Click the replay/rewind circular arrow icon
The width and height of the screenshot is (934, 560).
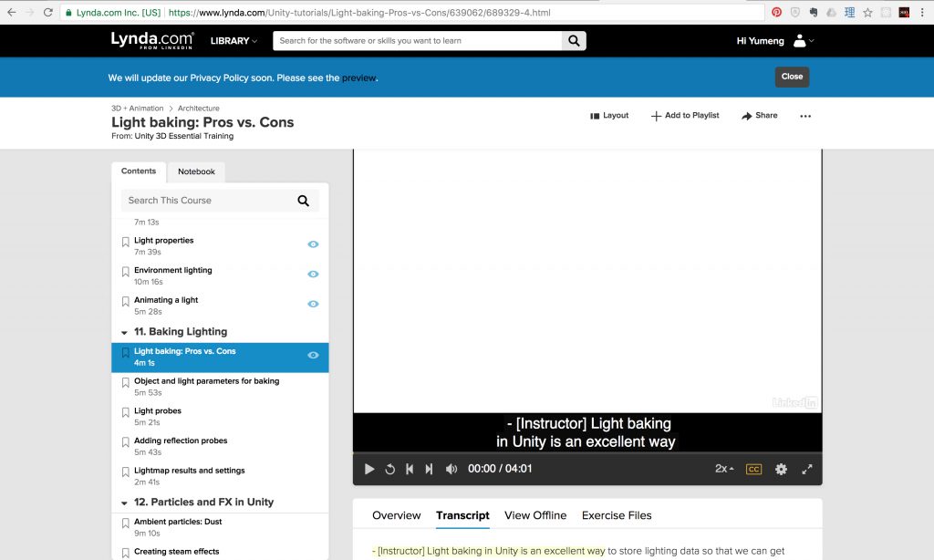390,469
